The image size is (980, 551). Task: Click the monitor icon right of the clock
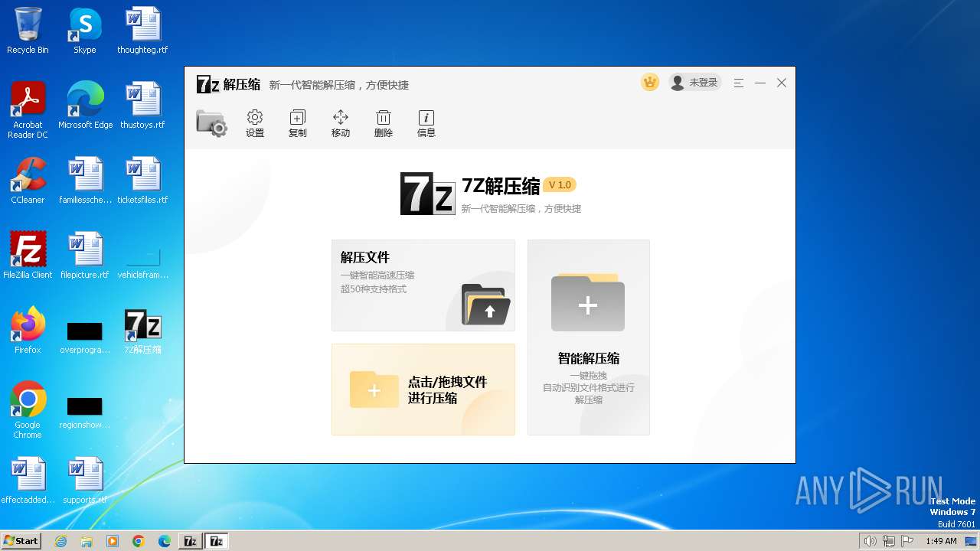[x=971, y=541]
